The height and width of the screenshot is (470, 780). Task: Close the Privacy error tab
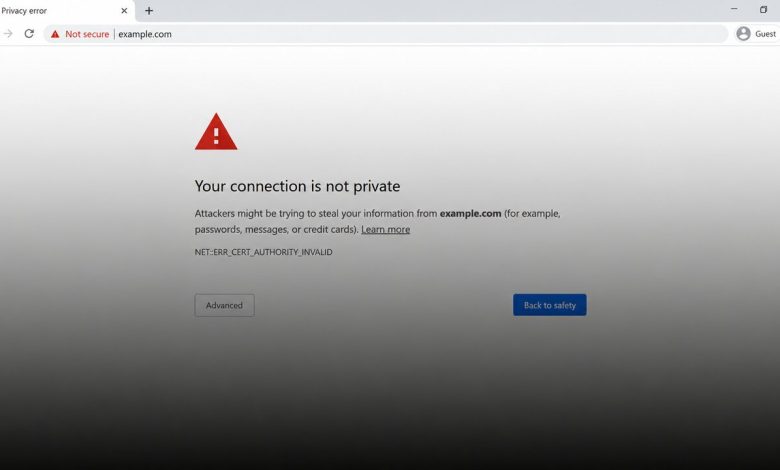(124, 10)
